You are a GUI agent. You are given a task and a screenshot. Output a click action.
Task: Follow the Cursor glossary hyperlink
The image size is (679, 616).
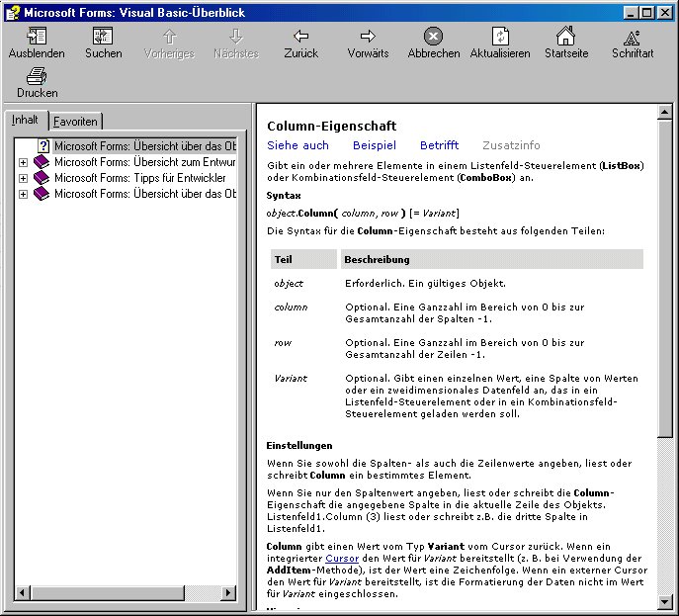(342, 559)
